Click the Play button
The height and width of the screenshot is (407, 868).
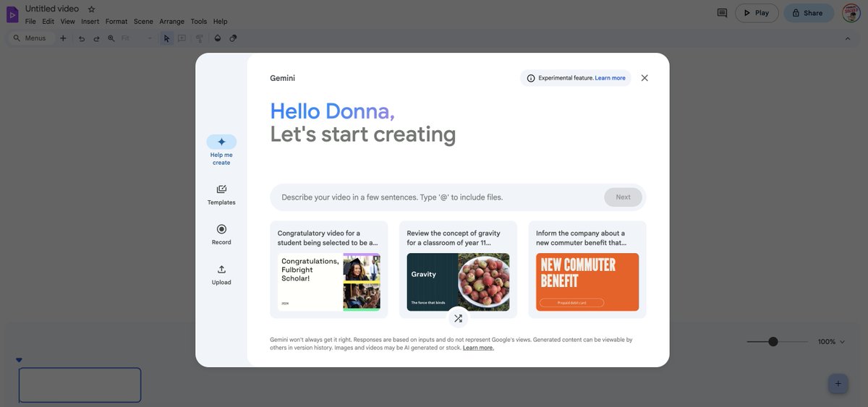point(757,13)
